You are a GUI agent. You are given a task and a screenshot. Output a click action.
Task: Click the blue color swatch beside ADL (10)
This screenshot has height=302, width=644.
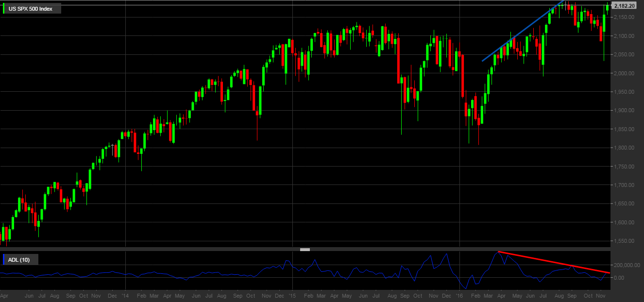4,260
